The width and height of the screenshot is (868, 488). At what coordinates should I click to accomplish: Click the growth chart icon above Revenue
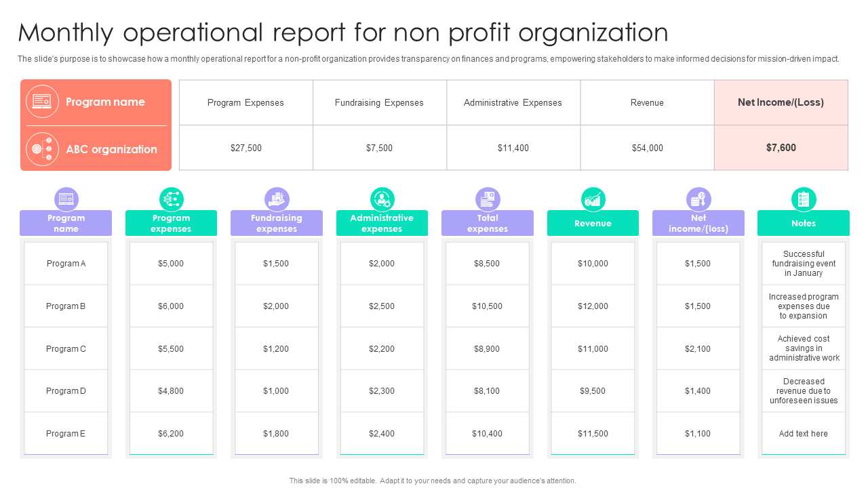click(x=593, y=199)
